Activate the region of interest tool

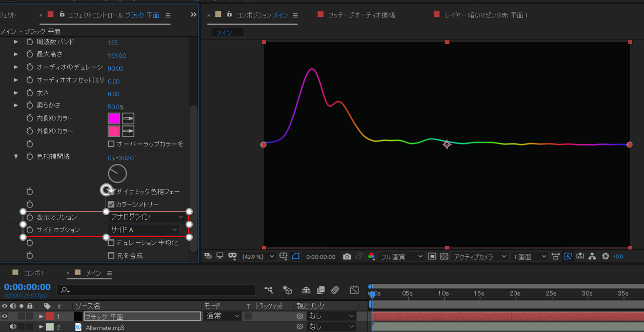(x=296, y=256)
